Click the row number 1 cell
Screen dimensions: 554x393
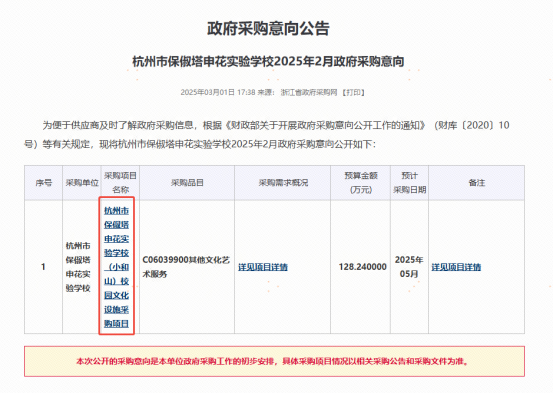click(x=43, y=267)
